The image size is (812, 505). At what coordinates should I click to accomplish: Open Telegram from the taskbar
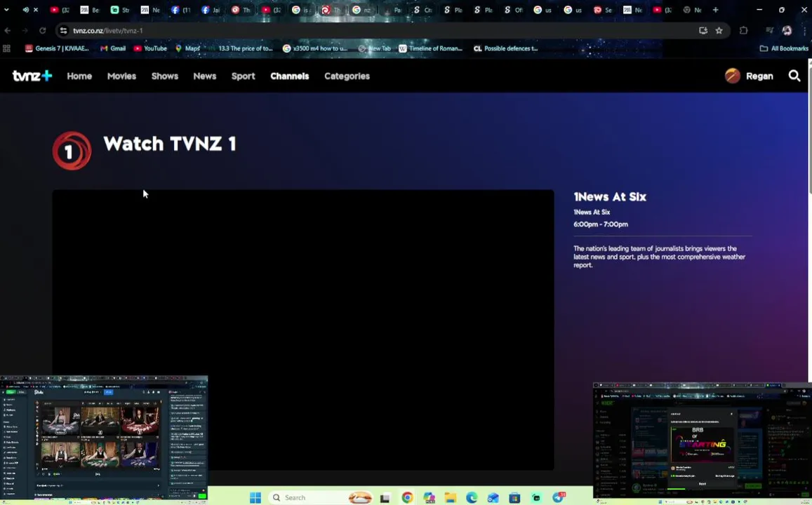558,498
